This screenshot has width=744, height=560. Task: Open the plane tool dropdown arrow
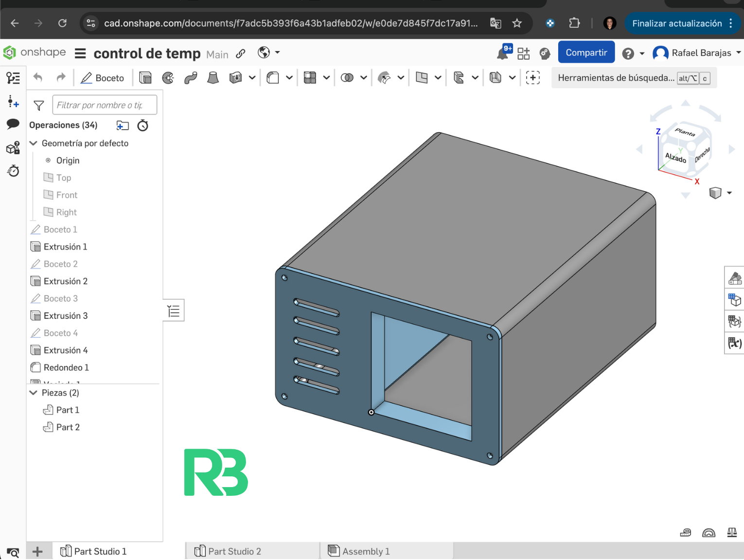pyautogui.click(x=438, y=78)
